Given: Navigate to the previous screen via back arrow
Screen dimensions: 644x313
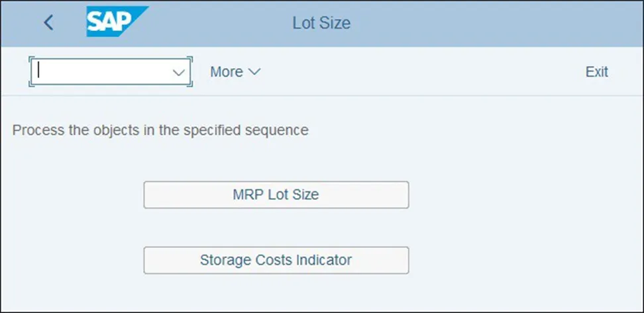Looking at the screenshot, I should pos(48,22).
